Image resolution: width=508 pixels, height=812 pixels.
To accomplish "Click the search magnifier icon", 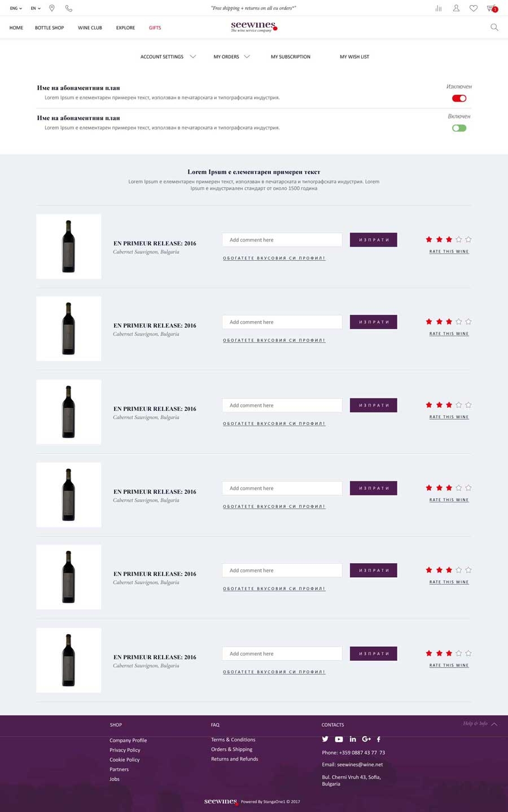I will 494,27.
